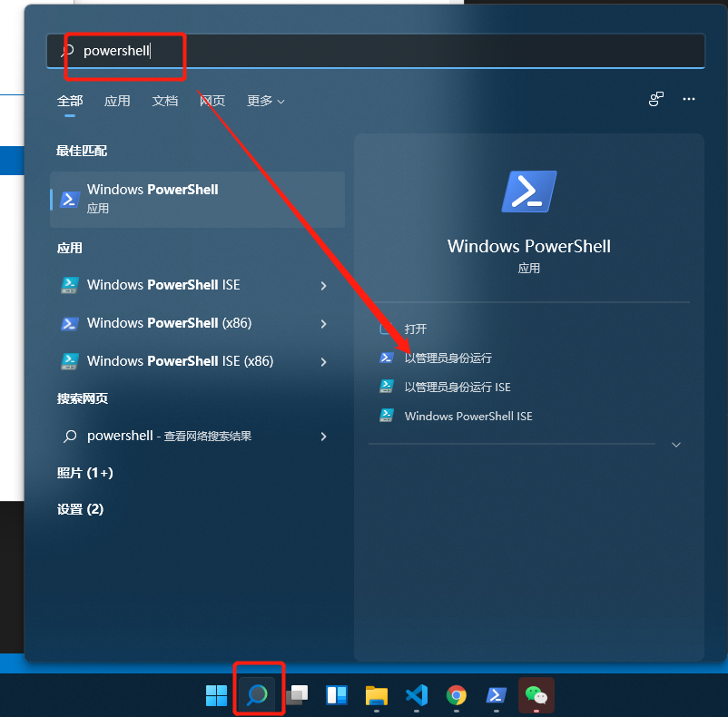Open Visual Studio Code from the taskbar
The image size is (728, 717).
click(417, 695)
